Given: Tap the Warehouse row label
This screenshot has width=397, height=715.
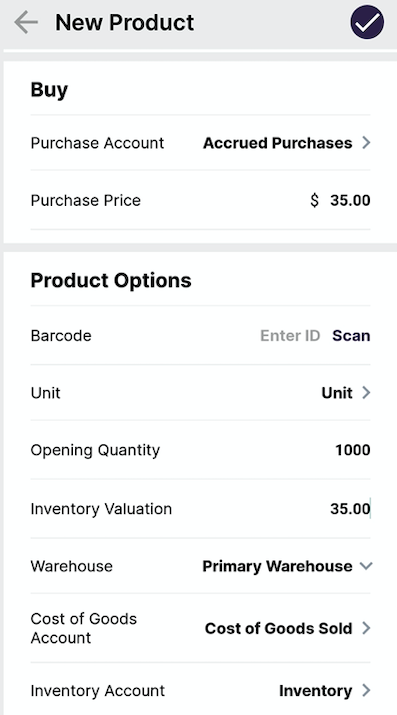Looking at the screenshot, I should pyautogui.click(x=72, y=566).
